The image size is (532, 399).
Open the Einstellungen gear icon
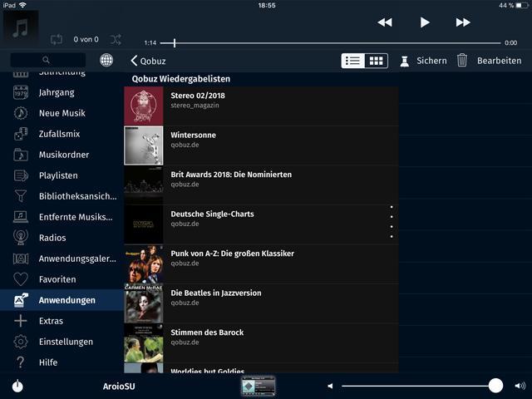[x=21, y=342]
